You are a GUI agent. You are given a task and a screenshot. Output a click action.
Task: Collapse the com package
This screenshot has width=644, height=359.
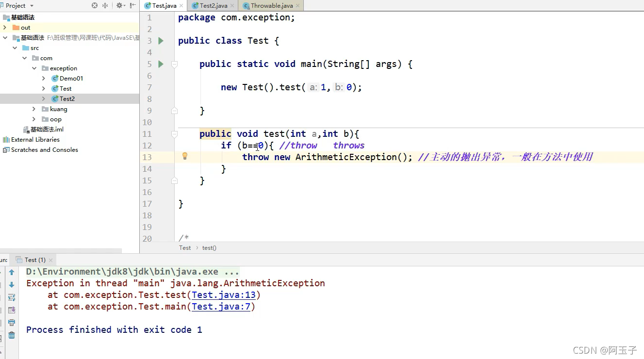(x=24, y=58)
